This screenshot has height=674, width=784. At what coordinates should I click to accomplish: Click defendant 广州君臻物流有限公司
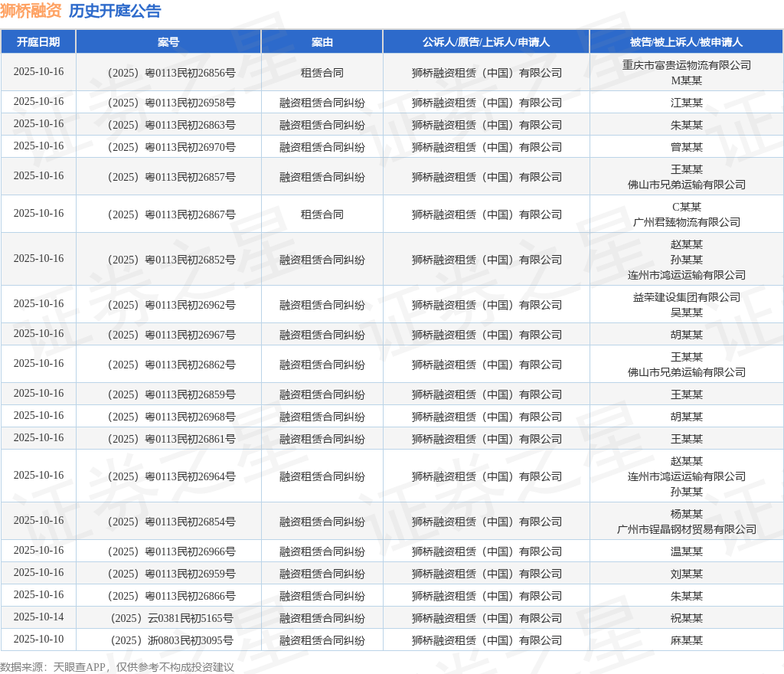tap(687, 223)
